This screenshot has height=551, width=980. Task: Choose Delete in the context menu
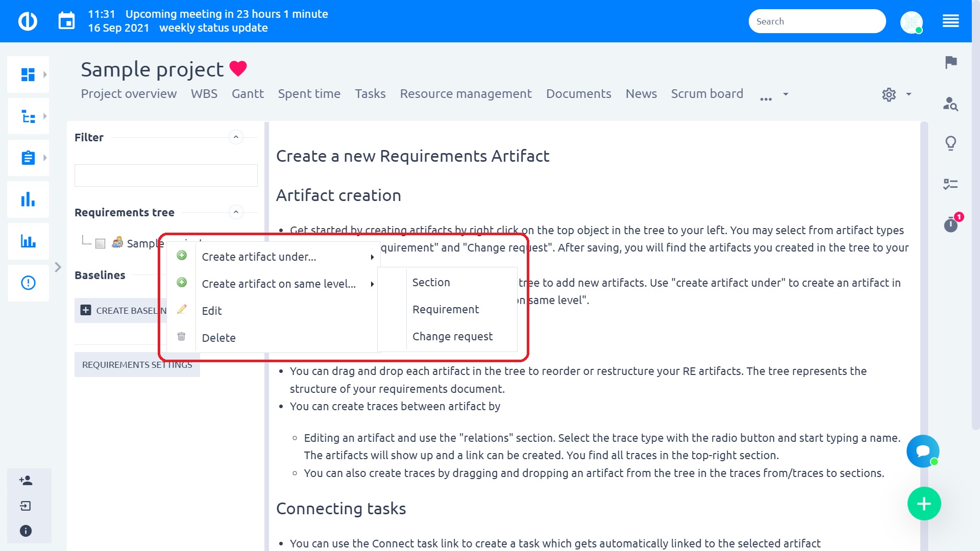pos(218,338)
